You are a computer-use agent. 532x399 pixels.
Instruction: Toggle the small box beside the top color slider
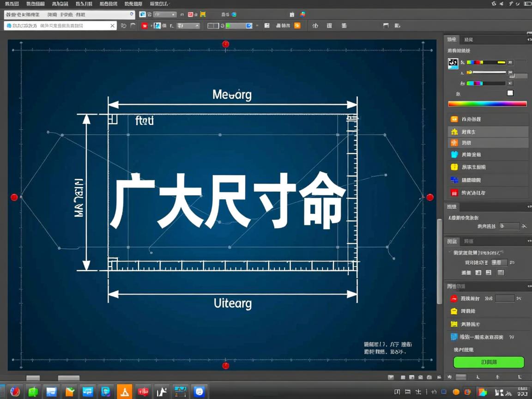pos(510,62)
